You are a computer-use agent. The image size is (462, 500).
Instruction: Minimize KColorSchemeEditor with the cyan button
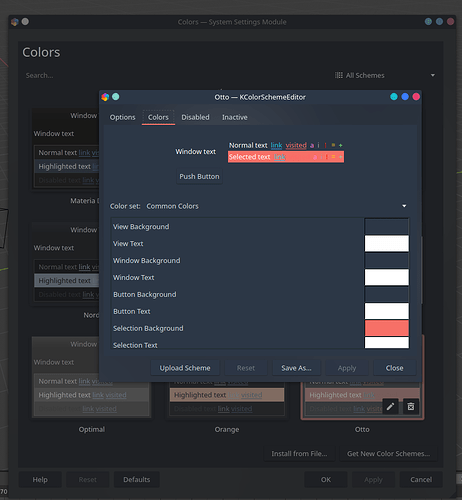(394, 97)
